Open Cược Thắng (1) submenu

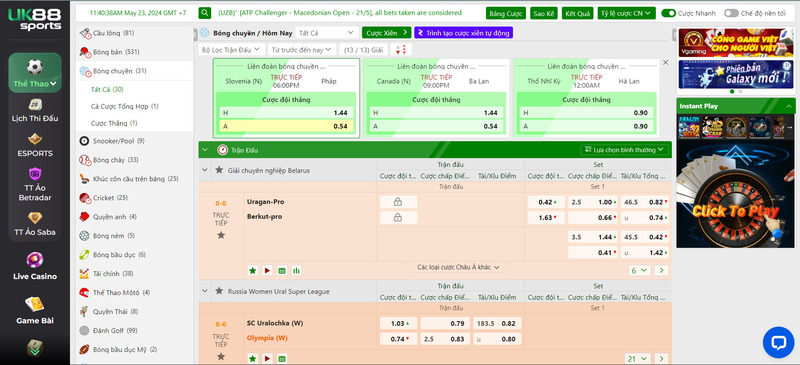(x=114, y=123)
